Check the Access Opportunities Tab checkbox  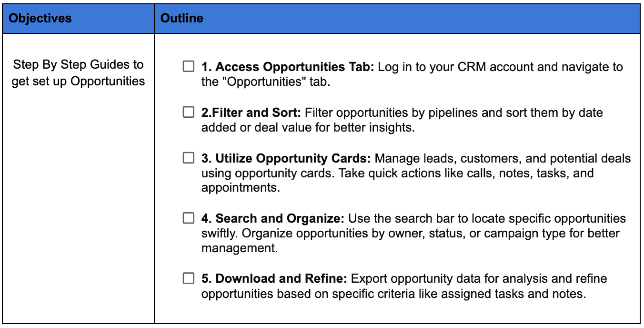189,66
